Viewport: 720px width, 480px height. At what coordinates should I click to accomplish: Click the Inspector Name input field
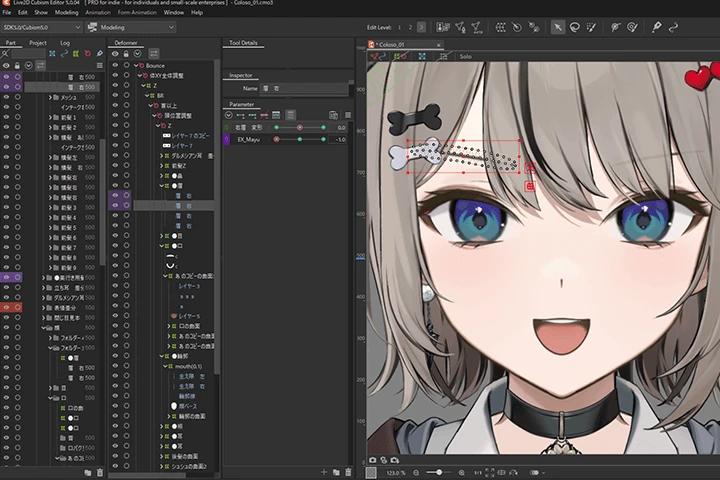(304, 88)
